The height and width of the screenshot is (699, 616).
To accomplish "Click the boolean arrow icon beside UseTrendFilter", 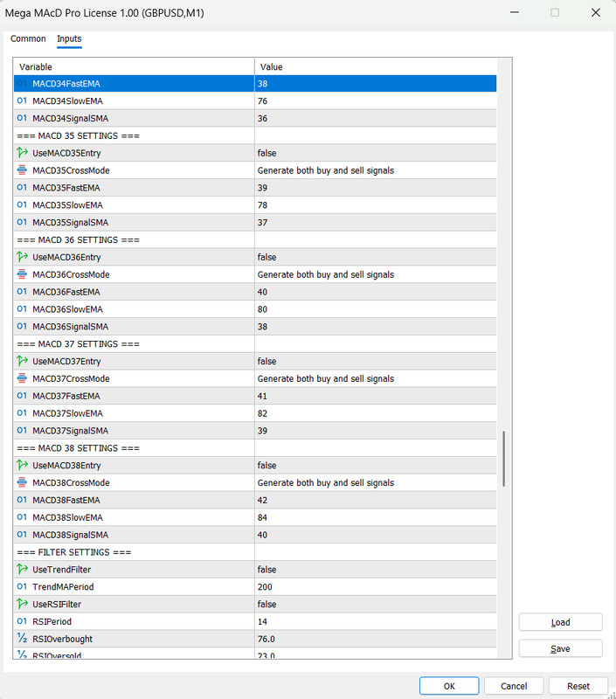I will tap(22, 570).
